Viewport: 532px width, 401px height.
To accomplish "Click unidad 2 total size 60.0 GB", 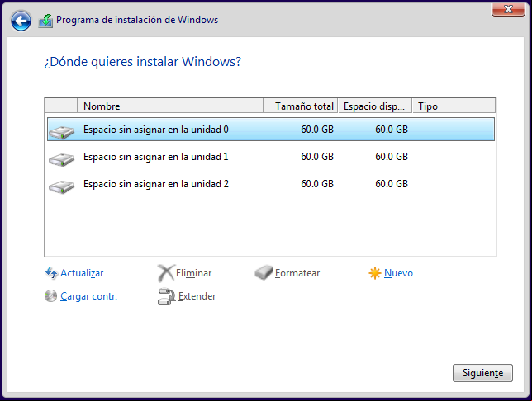I will (x=317, y=184).
